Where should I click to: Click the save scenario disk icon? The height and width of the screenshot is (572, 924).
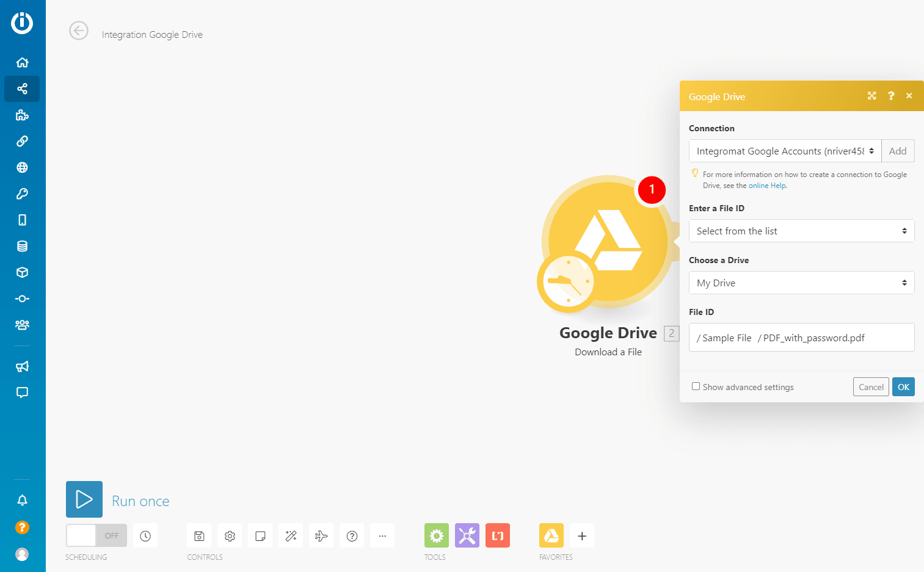pos(199,536)
